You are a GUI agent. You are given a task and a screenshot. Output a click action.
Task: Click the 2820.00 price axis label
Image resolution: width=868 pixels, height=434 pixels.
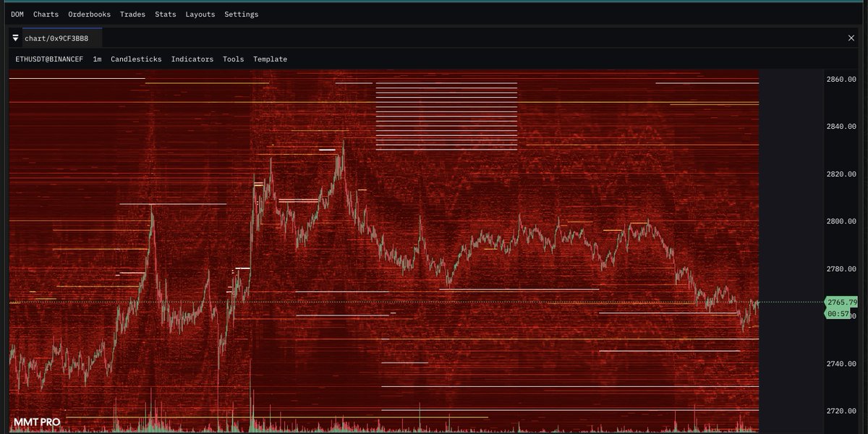(x=841, y=174)
